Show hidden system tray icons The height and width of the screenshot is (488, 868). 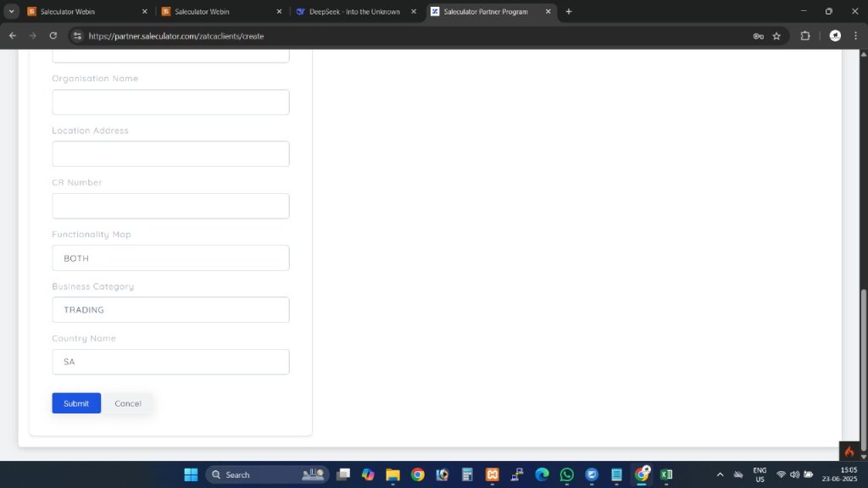[721, 474]
